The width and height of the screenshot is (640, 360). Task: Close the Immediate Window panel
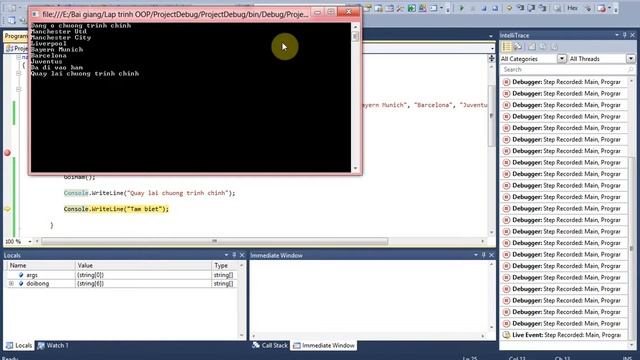point(491,255)
